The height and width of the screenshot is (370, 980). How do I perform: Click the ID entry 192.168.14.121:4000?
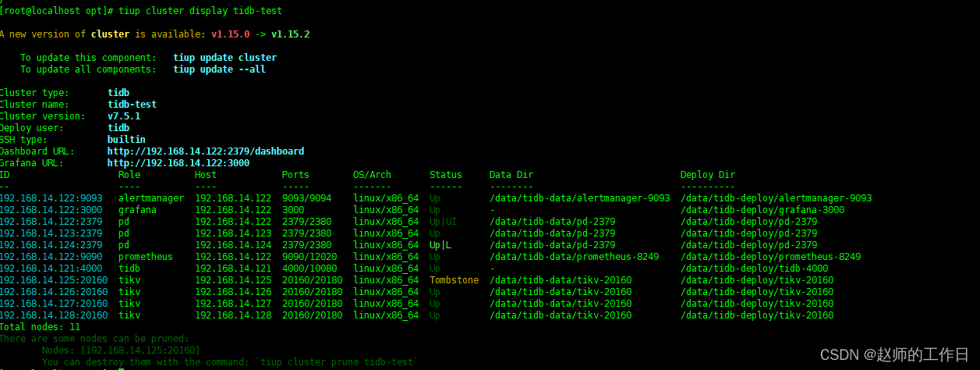(x=51, y=269)
